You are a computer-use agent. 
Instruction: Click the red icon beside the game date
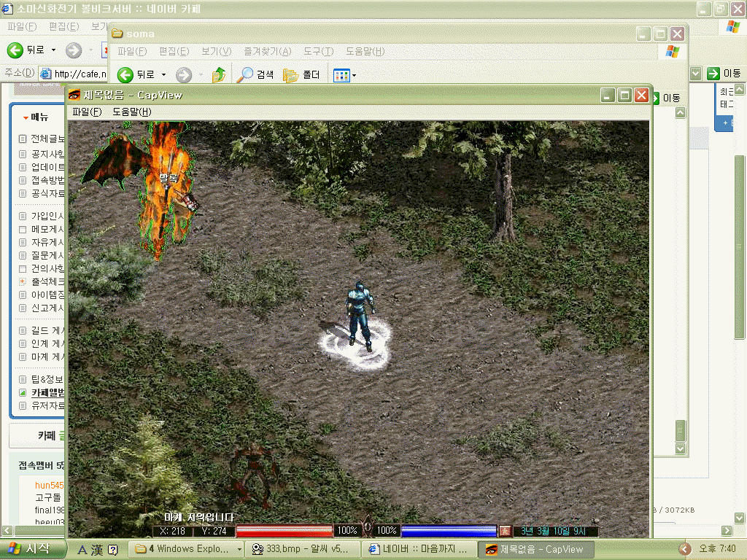pos(505,531)
